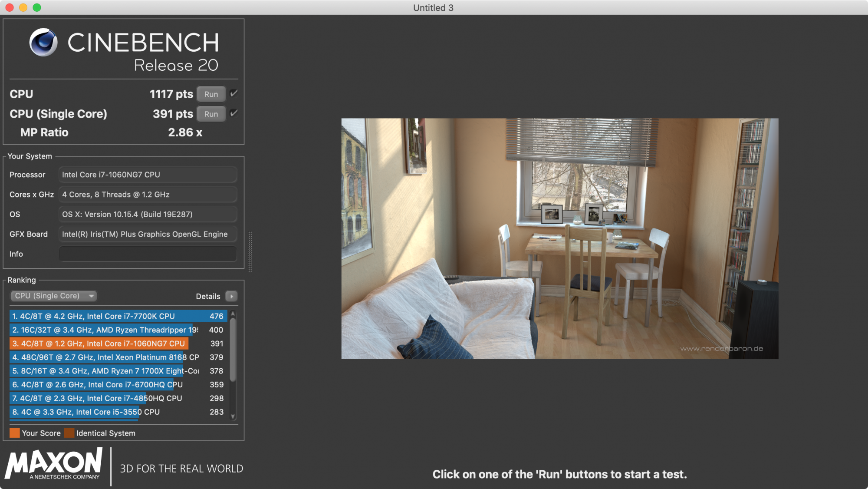Click the green fullscreen window button
This screenshot has width=868, height=489.
click(37, 7)
